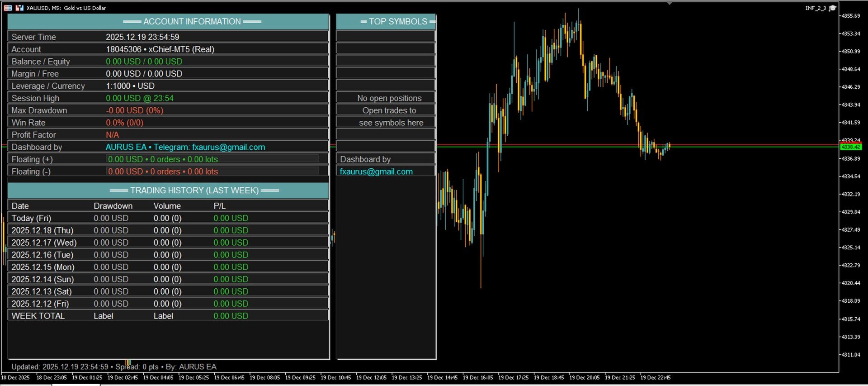Click the INF_2_3 expert advisor hat icon
This screenshot has width=868, height=386.
832,8
